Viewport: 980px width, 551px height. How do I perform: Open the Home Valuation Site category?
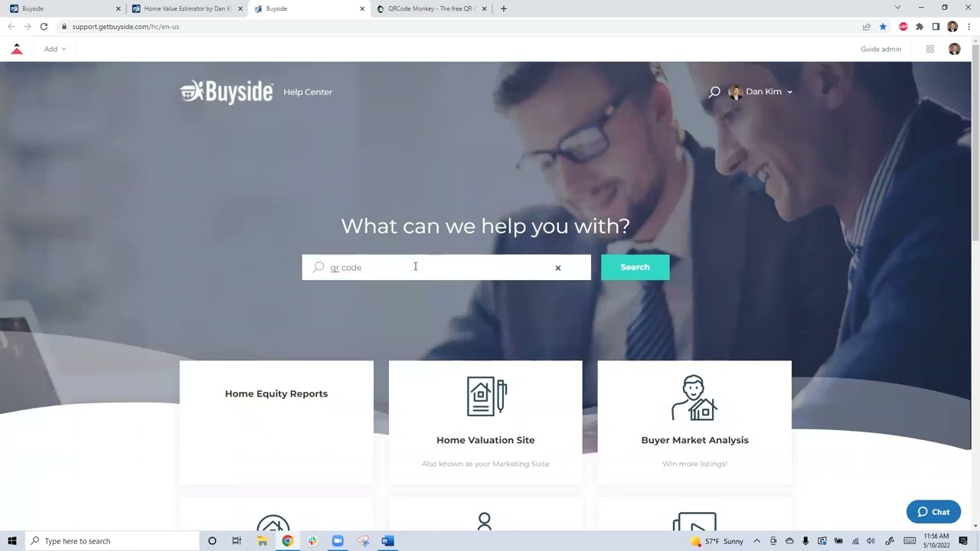485,422
